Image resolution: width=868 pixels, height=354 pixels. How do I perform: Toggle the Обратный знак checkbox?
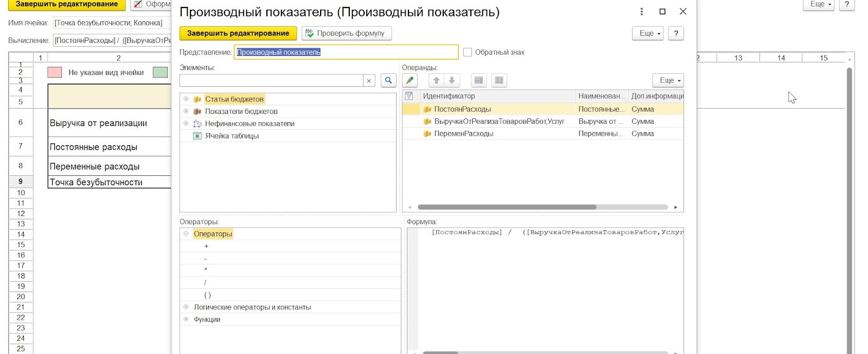tap(468, 52)
